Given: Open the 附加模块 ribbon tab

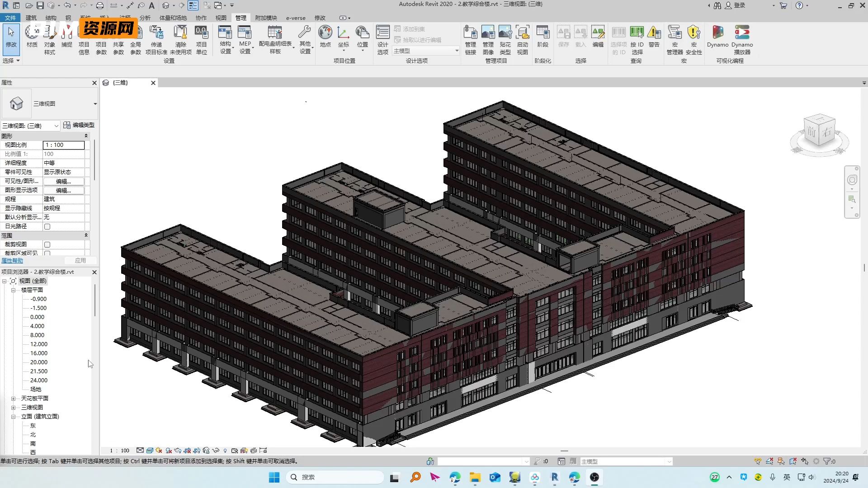Looking at the screenshot, I should pyautogui.click(x=266, y=18).
